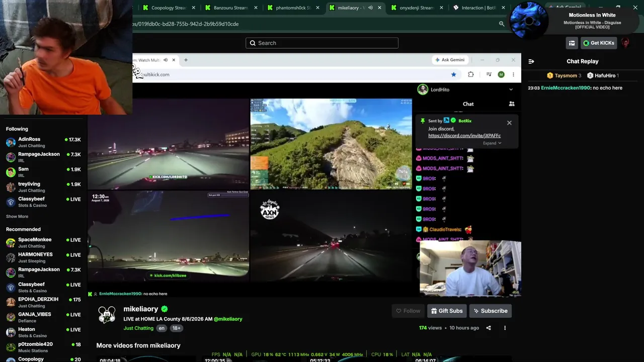Open treyliving channel in Following

tap(44, 187)
